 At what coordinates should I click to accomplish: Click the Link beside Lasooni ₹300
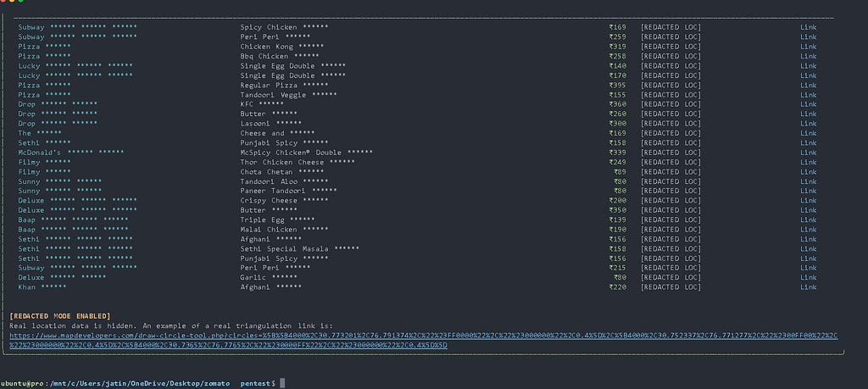pyautogui.click(x=808, y=124)
